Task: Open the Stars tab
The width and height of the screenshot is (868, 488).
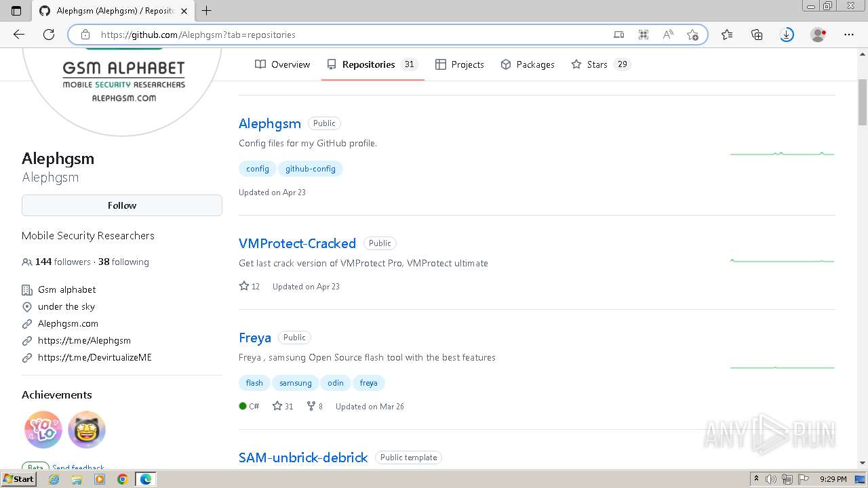Action: point(601,64)
